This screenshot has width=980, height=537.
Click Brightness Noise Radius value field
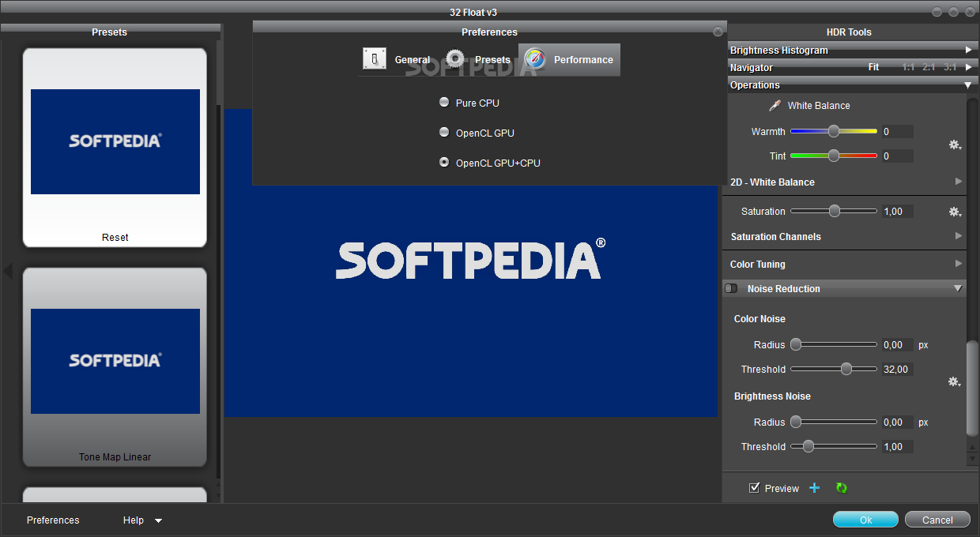[x=897, y=422]
